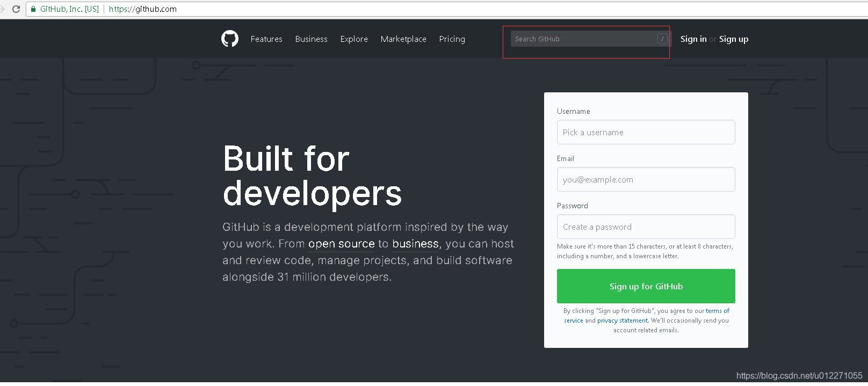Click the Sign in link
Image resolution: width=868 pixels, height=386 pixels.
[693, 39]
